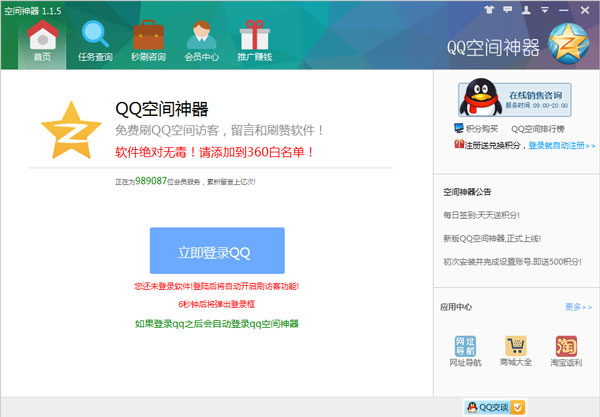Go to 会员中心 member center
Image resolution: width=600 pixels, height=417 pixels.
click(x=202, y=41)
